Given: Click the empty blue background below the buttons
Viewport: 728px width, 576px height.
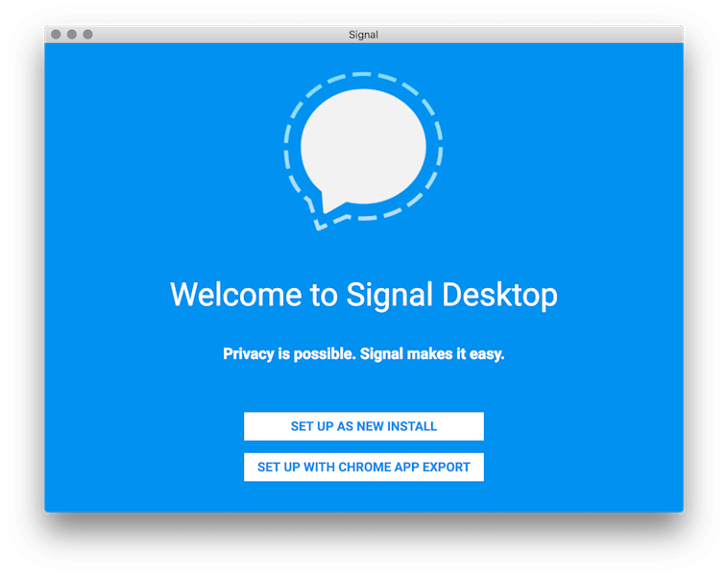Looking at the screenshot, I should click(x=364, y=497).
